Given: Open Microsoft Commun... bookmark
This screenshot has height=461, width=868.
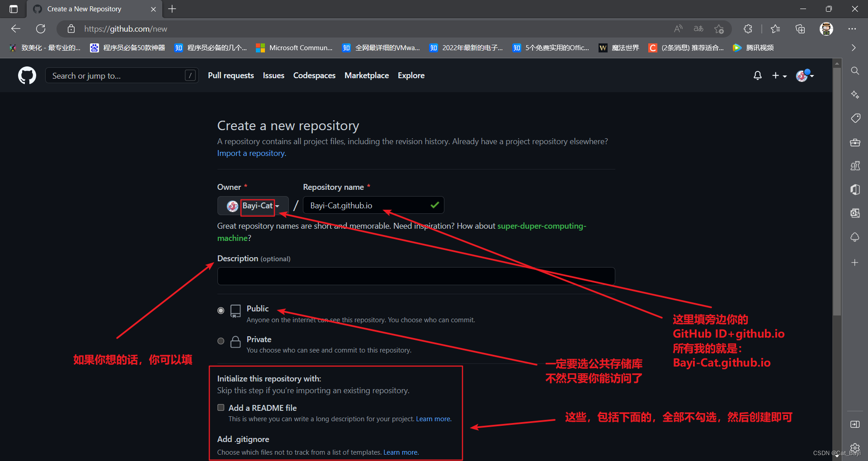Looking at the screenshot, I should point(294,47).
